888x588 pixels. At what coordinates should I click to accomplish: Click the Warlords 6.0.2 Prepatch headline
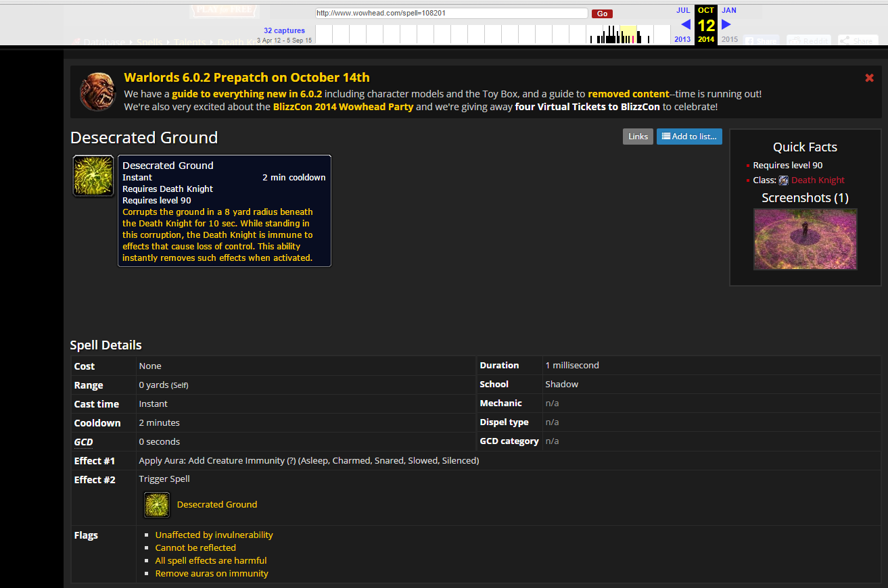[x=247, y=77]
